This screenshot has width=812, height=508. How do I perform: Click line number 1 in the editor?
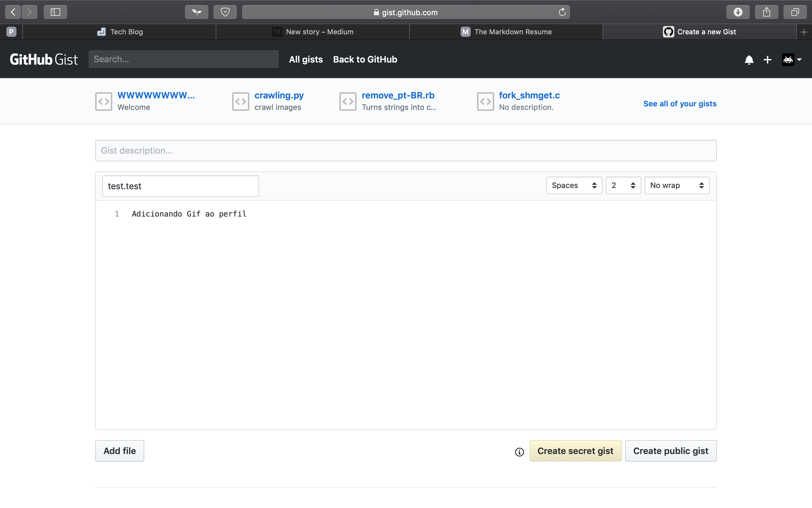tap(117, 214)
